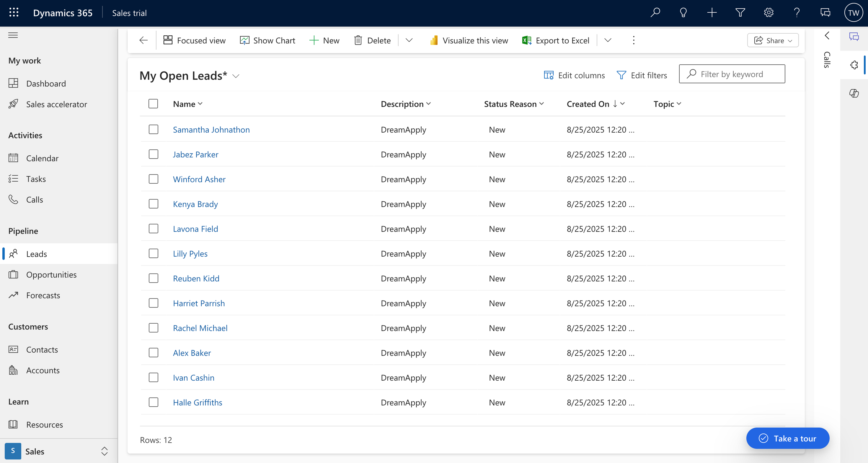This screenshot has height=463, width=868.
Task: Click the vertical ellipsis more commands
Action: point(634,40)
